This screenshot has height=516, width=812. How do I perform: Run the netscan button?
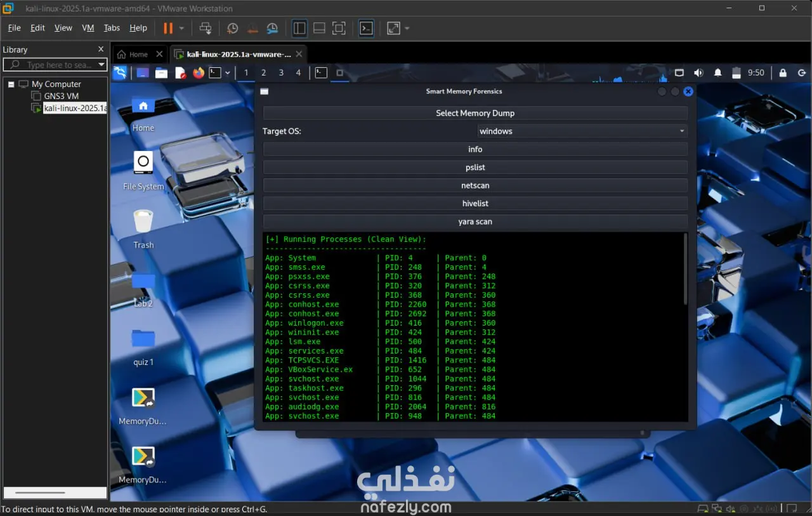(475, 185)
